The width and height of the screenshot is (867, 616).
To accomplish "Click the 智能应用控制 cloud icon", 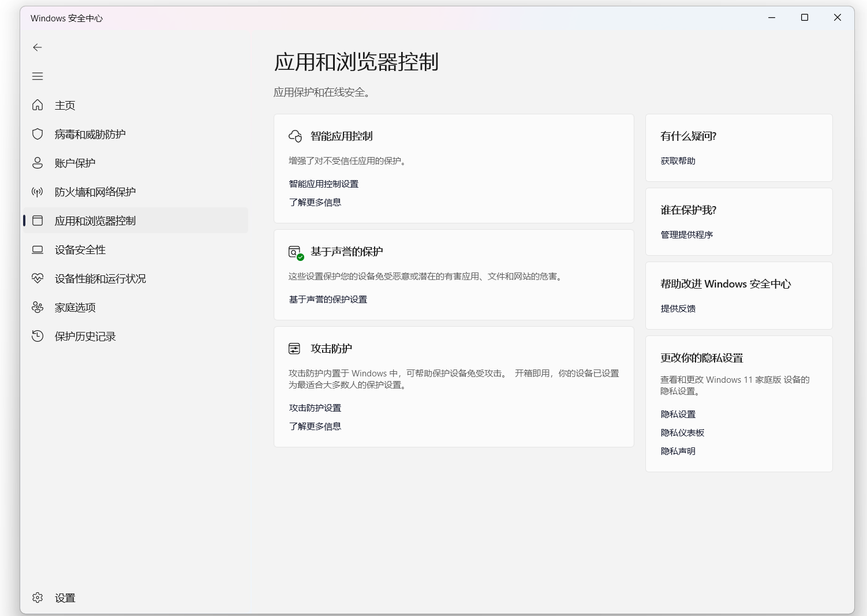I will click(295, 136).
